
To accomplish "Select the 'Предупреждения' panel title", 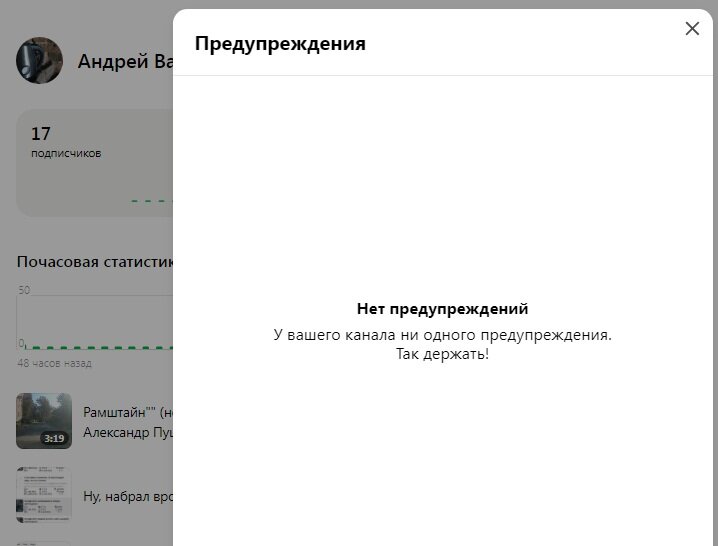I will point(280,44).
